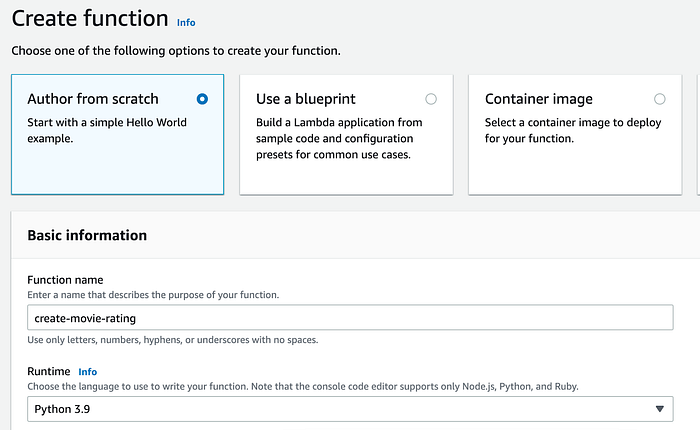Open the Info link next to Runtime
Viewport: 700px width, 430px height.
click(x=88, y=371)
